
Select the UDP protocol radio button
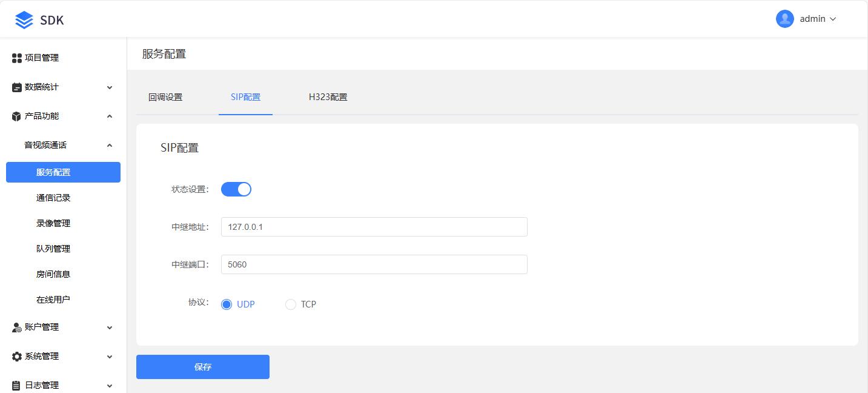click(227, 304)
